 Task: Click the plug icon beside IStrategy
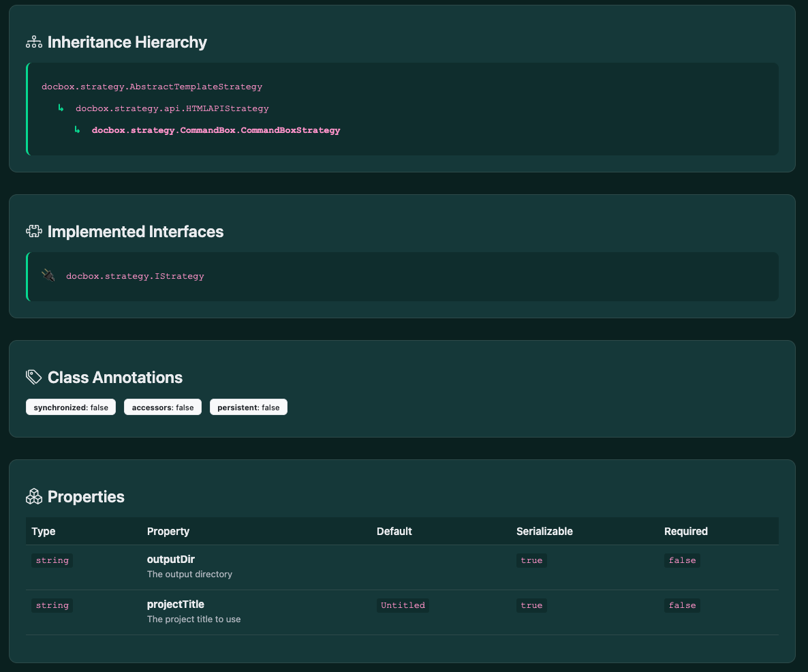click(48, 276)
